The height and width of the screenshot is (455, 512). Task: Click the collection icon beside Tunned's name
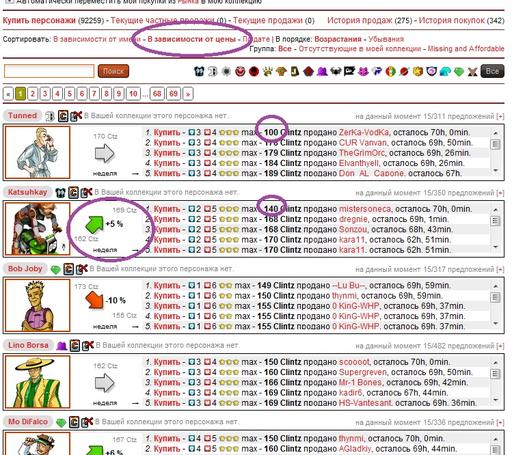(63, 116)
